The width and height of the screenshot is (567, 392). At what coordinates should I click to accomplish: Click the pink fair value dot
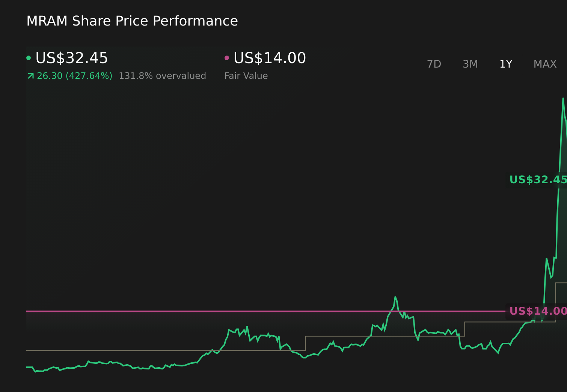pos(227,58)
